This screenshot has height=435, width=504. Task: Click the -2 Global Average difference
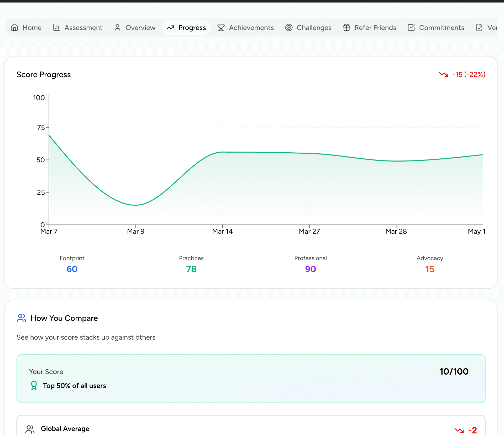click(x=472, y=430)
